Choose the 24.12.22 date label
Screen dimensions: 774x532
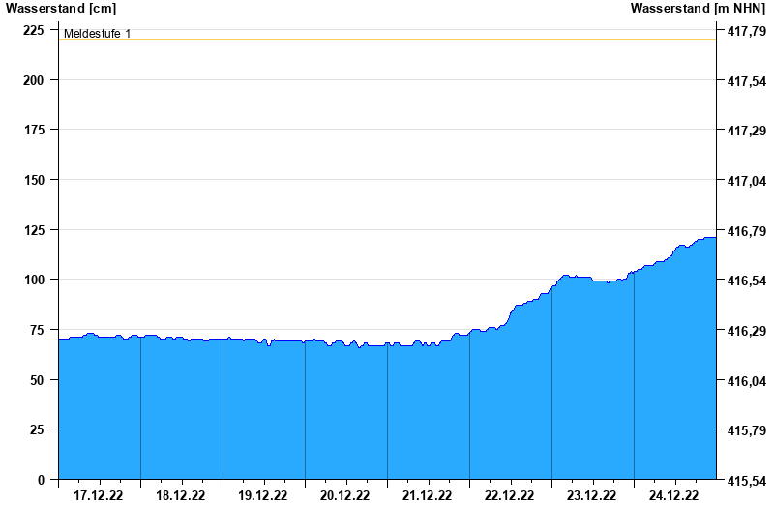pos(674,496)
